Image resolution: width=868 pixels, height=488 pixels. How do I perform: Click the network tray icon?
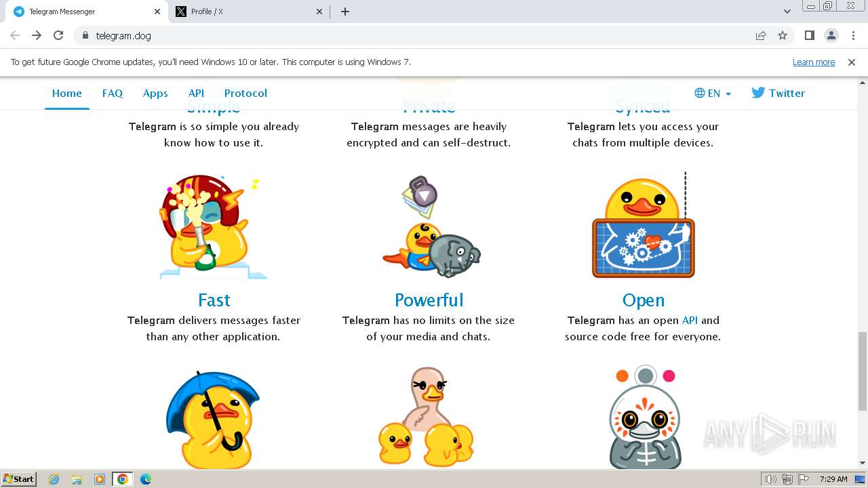pos(787,479)
